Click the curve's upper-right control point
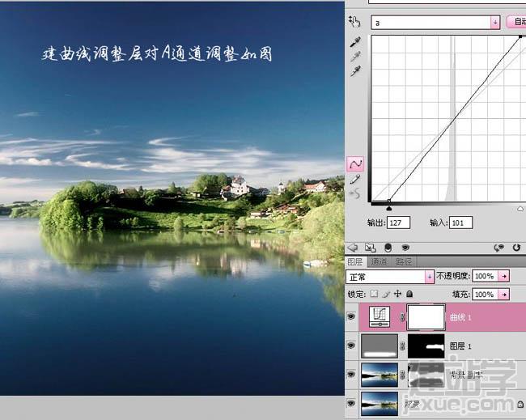The height and width of the screenshot is (420, 526). pyautogui.click(x=520, y=36)
